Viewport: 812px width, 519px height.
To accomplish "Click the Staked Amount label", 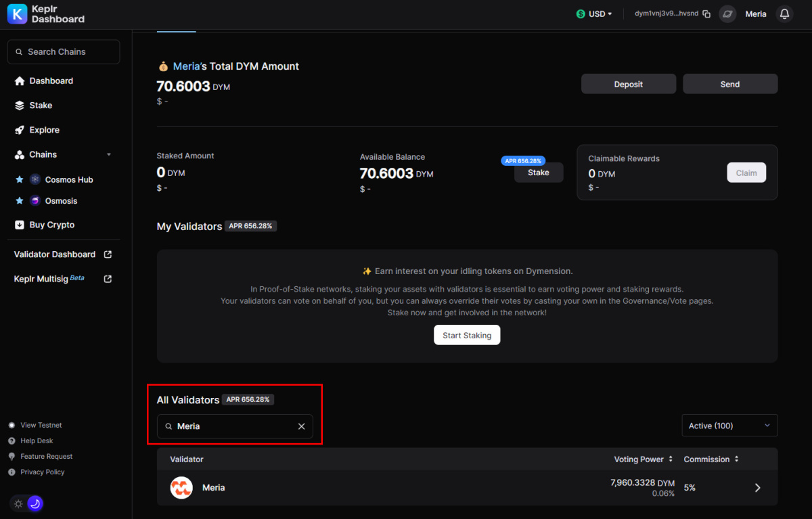I will point(185,156).
